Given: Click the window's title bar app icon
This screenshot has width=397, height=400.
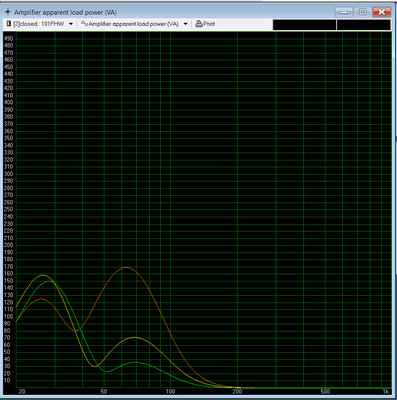Looking at the screenshot, I should click(8, 12).
